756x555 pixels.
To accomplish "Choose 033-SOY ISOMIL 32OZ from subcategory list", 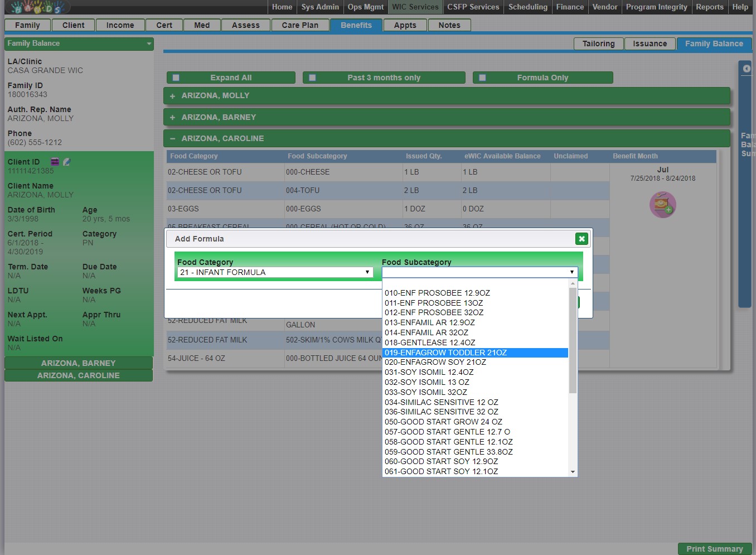I will click(426, 392).
